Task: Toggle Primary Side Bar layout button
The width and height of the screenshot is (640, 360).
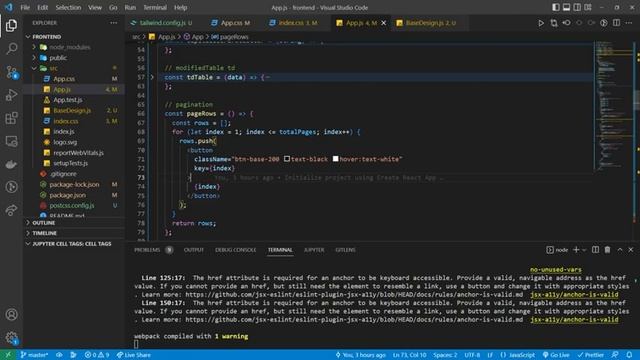Action: pos(556,7)
